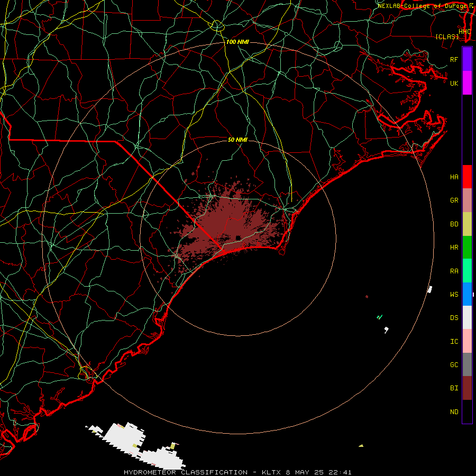Click the HA red legend swatch

(x=467, y=177)
